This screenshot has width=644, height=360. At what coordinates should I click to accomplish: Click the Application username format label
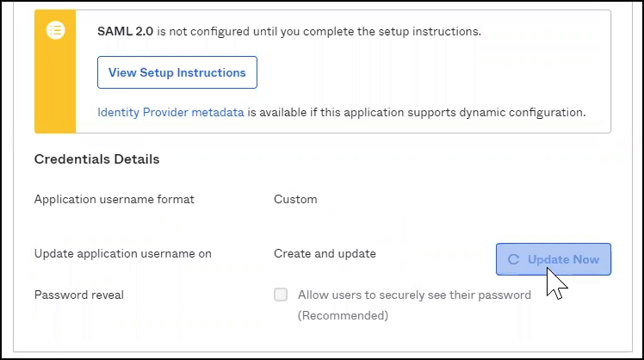point(114,199)
